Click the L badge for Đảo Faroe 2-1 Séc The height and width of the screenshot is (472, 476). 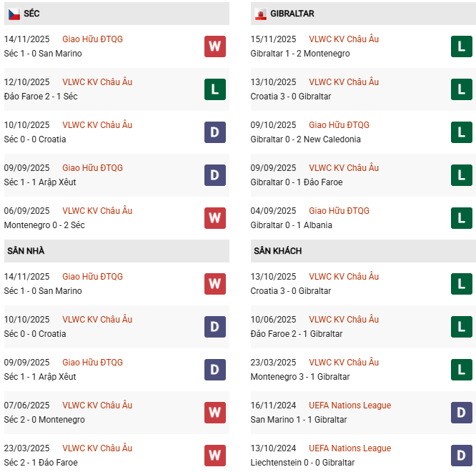coord(214,89)
